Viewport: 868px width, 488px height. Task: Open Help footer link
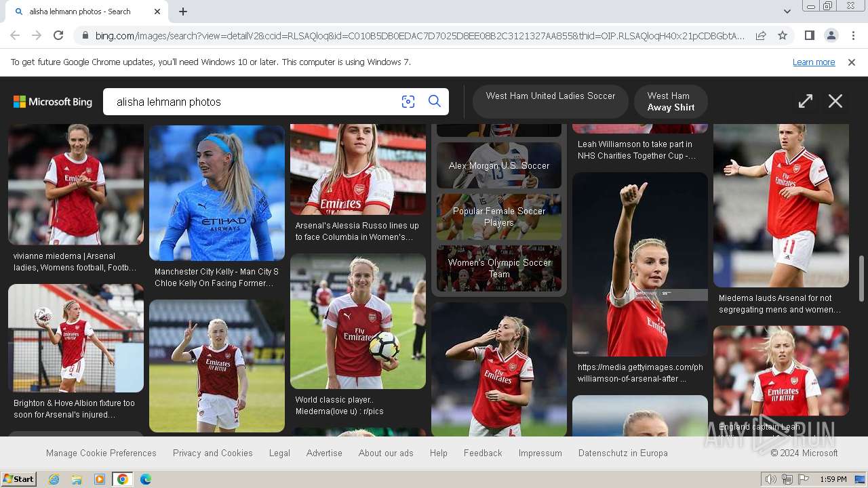pyautogui.click(x=439, y=453)
